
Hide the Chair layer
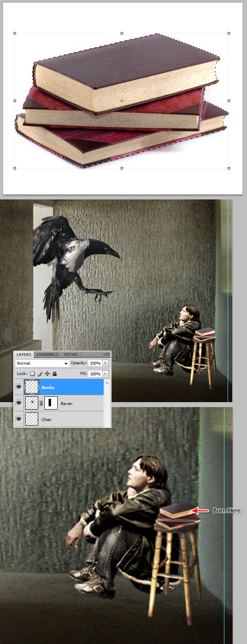click(19, 419)
